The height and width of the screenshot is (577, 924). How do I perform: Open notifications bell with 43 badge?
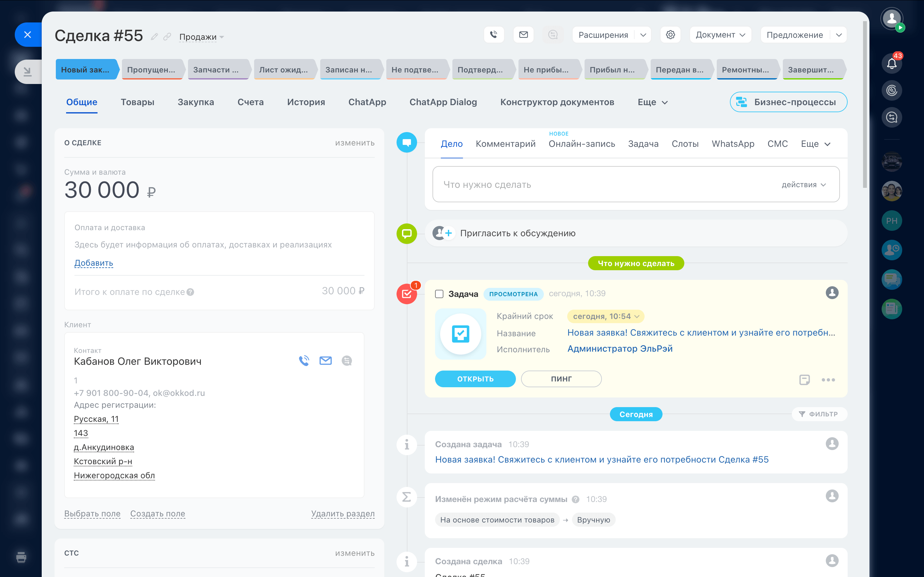892,63
